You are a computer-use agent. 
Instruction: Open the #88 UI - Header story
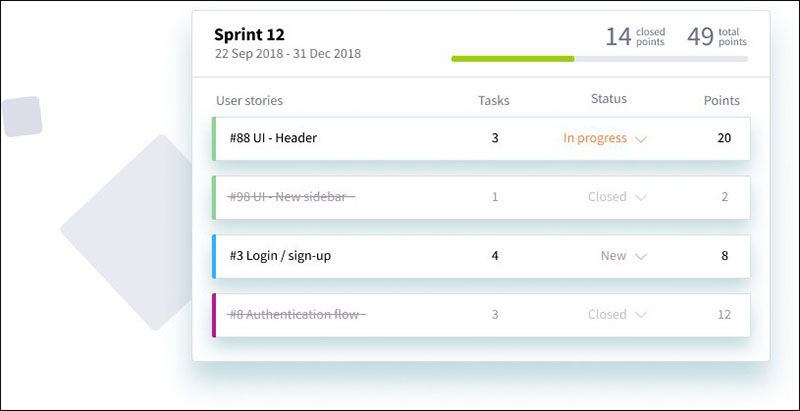(273, 138)
